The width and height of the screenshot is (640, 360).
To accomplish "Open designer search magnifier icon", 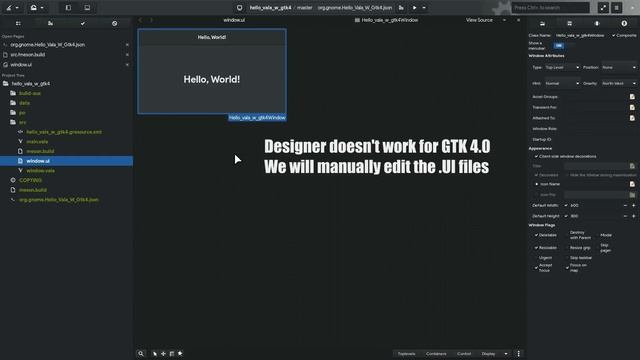I will [x=141, y=353].
